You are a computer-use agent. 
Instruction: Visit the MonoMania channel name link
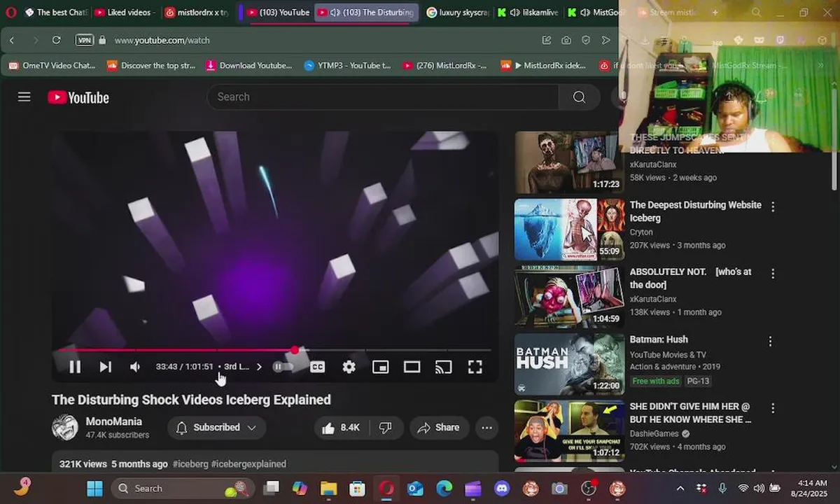pyautogui.click(x=113, y=421)
